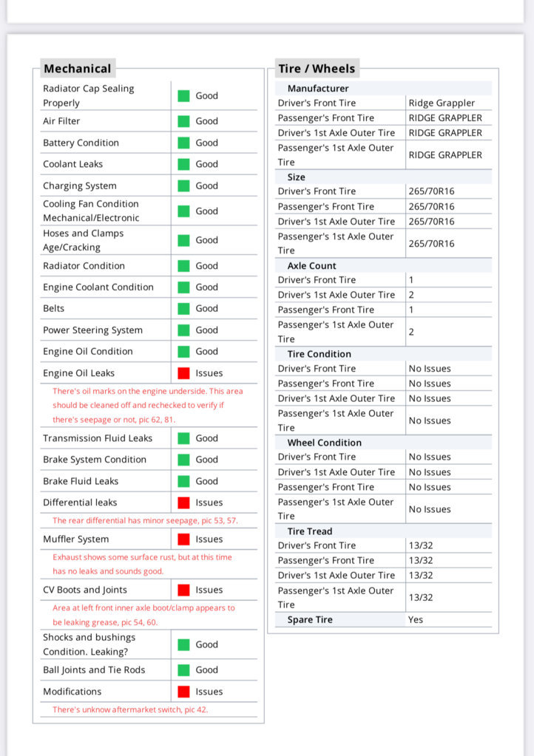Click the Yes value for Spare Tire
This screenshot has height=756, width=534.
click(x=416, y=619)
